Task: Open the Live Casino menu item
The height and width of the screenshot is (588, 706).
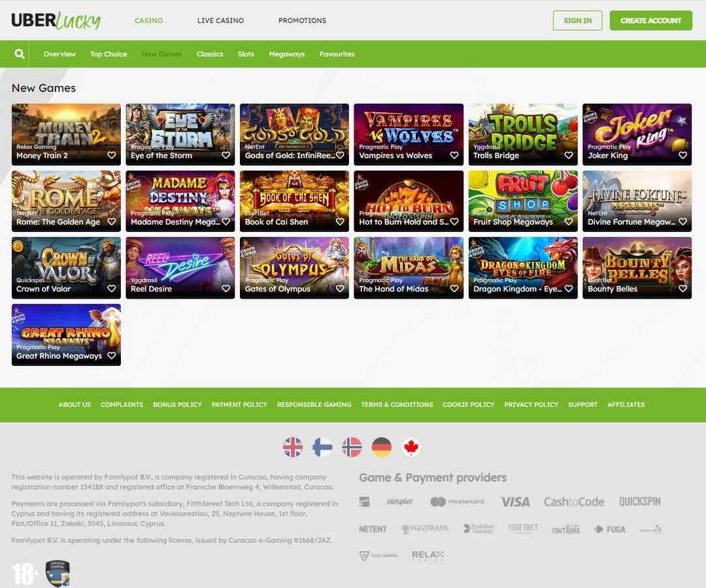Action: (x=221, y=21)
